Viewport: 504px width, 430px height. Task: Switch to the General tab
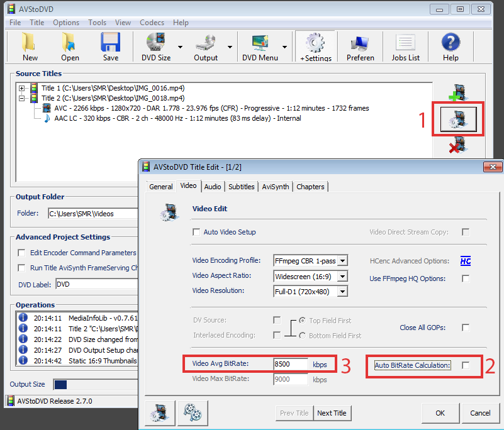pyautogui.click(x=160, y=187)
